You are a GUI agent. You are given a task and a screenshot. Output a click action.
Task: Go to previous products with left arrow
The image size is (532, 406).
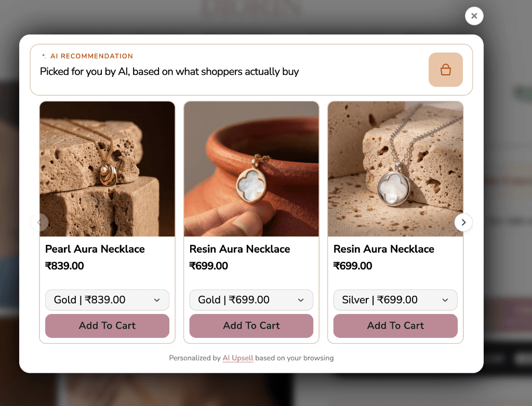tap(39, 222)
